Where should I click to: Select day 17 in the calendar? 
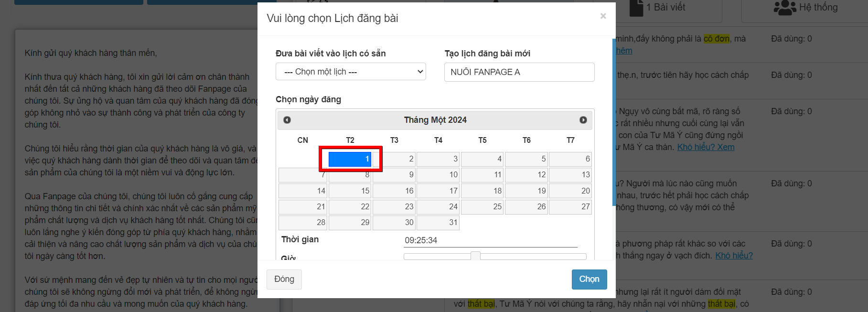pyautogui.click(x=438, y=191)
